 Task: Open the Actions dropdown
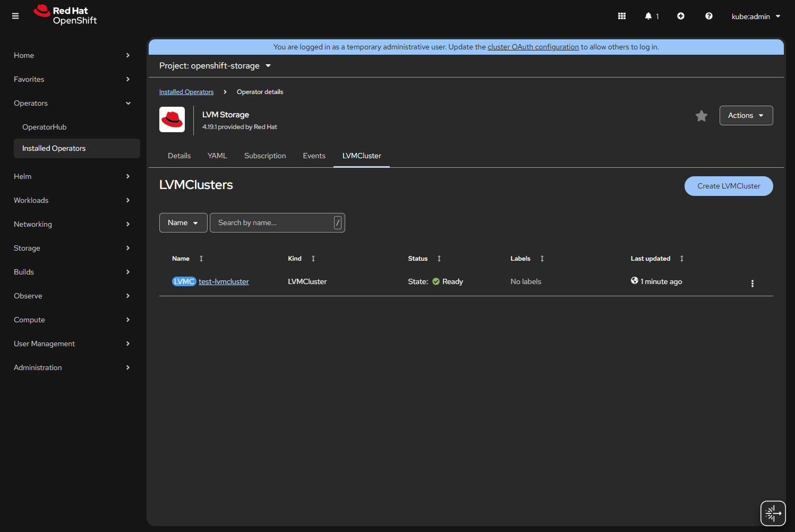[746, 116]
